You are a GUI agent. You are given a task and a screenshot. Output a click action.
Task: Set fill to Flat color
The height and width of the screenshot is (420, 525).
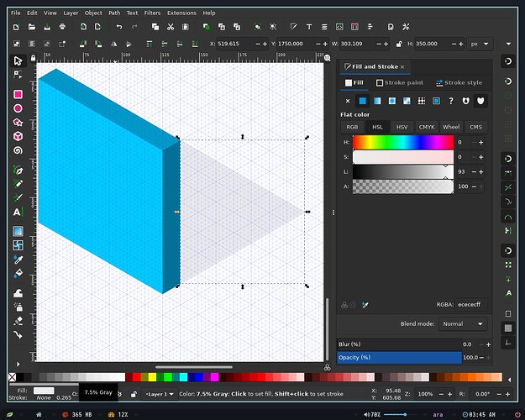pos(362,101)
